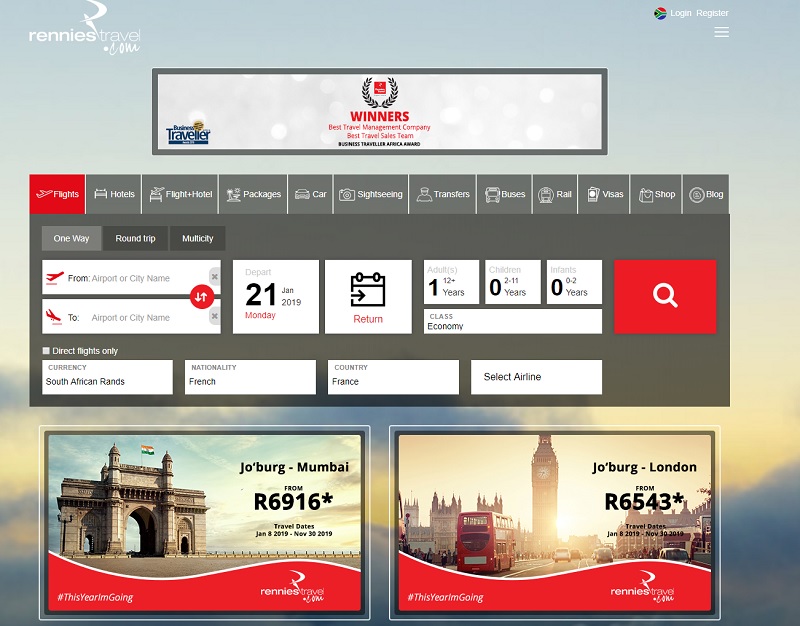
Task: Open the Shop tab
Action: (657, 194)
